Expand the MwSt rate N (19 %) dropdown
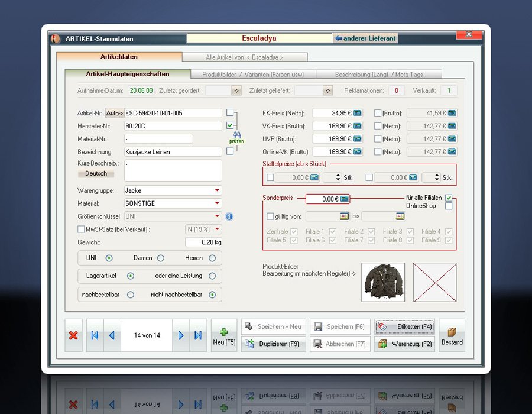Viewport: 532px width, 414px height. coord(217,229)
